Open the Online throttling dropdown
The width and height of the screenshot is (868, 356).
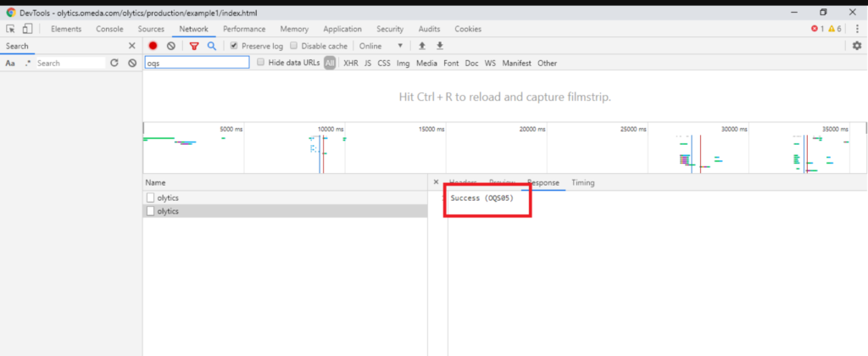click(x=381, y=46)
